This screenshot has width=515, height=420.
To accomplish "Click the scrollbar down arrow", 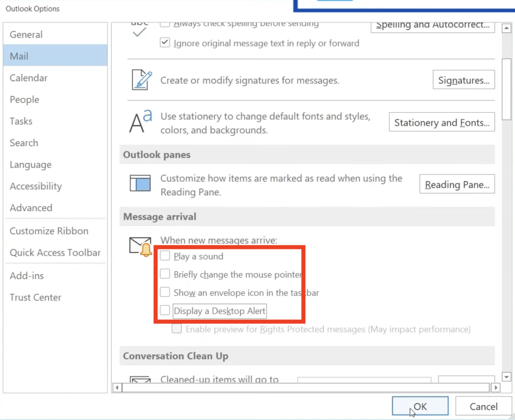I will click(506, 377).
